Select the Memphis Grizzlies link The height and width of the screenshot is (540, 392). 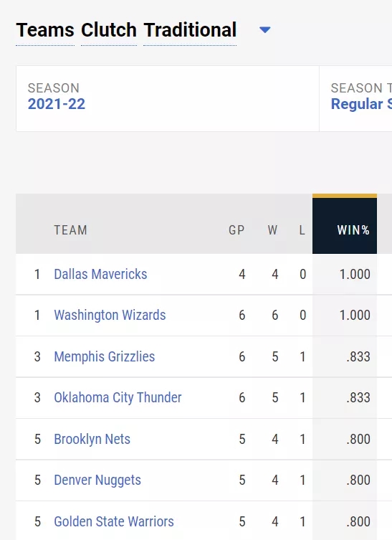(105, 357)
